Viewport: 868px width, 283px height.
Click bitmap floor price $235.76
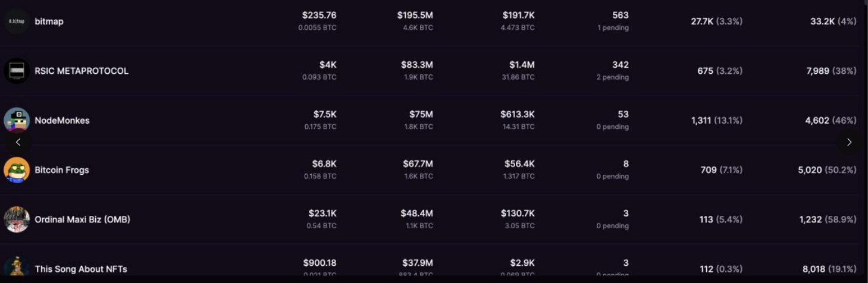[319, 15]
